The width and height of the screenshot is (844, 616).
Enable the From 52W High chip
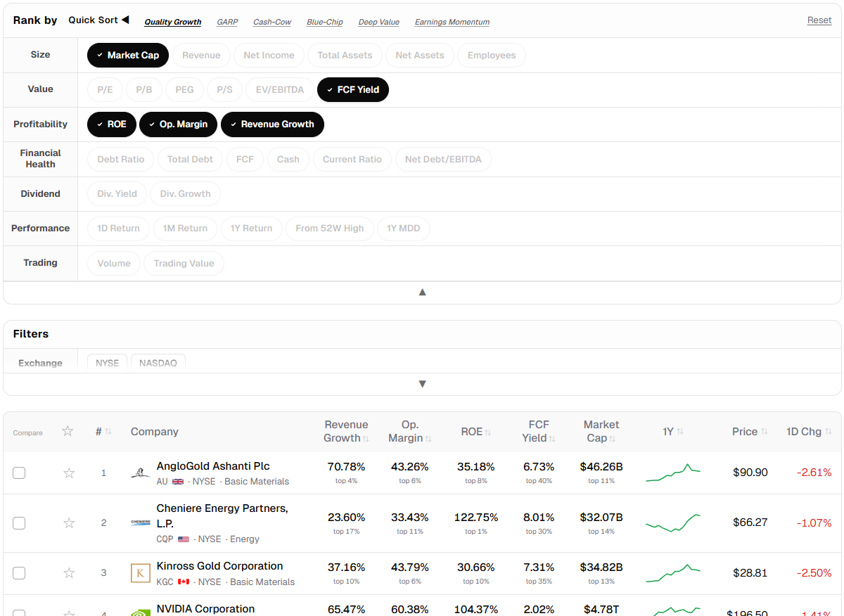point(330,229)
